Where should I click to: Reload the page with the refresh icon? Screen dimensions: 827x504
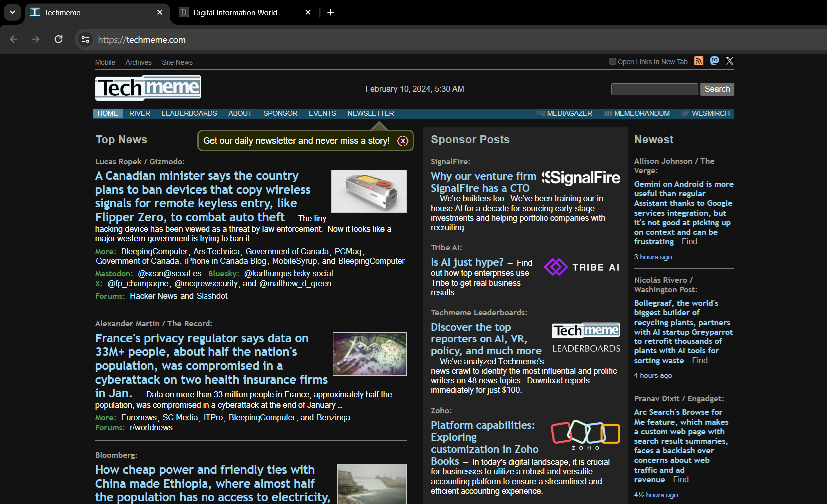58,39
